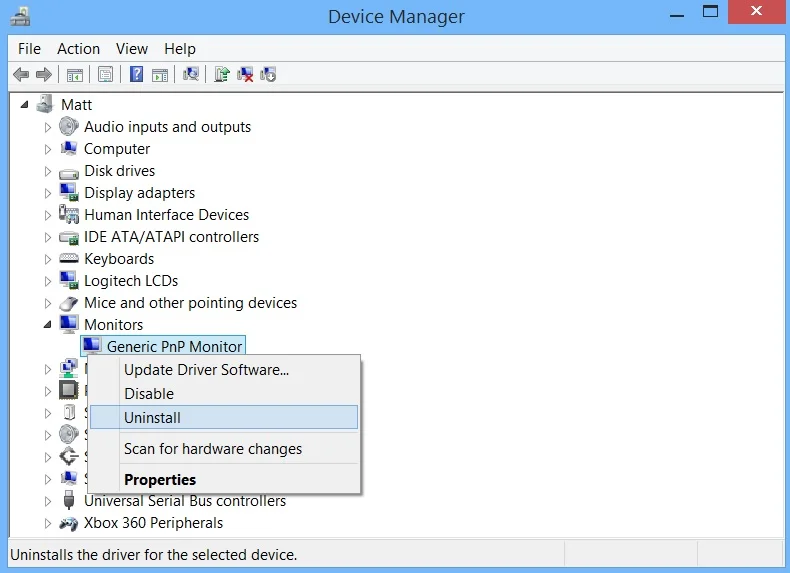Click the status bar text 'Uninstalls the driver for the selected device.'
Screen dimensions: 790x573
pos(154,555)
